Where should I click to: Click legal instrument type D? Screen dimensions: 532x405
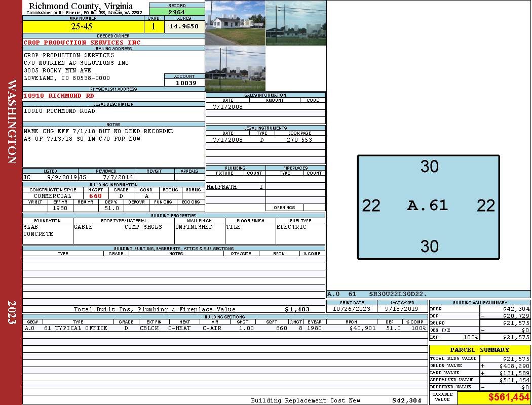pos(262,140)
